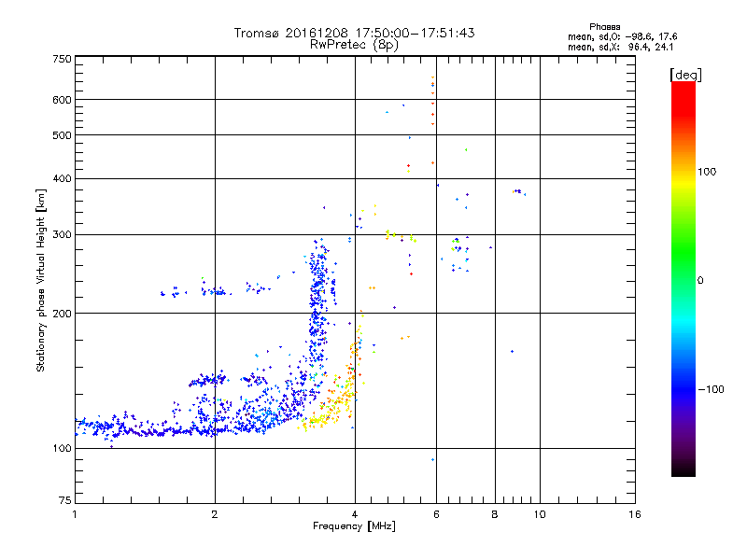
Task: Click the black bottom of the phase colorbar
Action: click(x=684, y=469)
